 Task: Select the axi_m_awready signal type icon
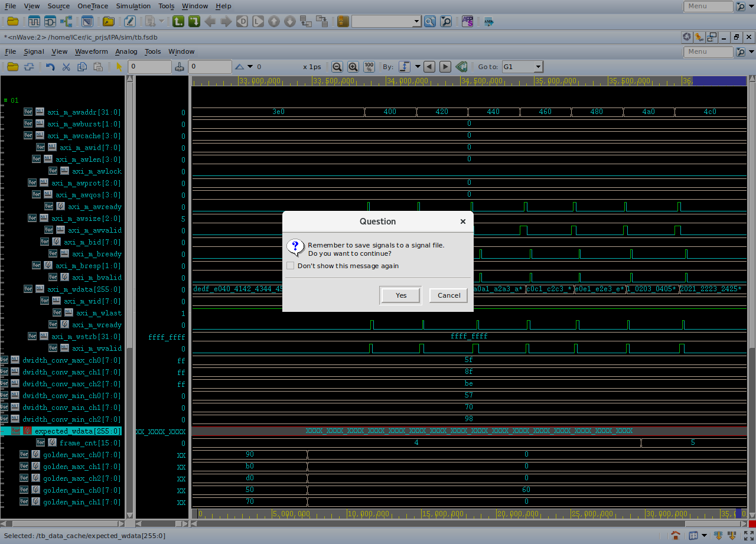point(60,207)
